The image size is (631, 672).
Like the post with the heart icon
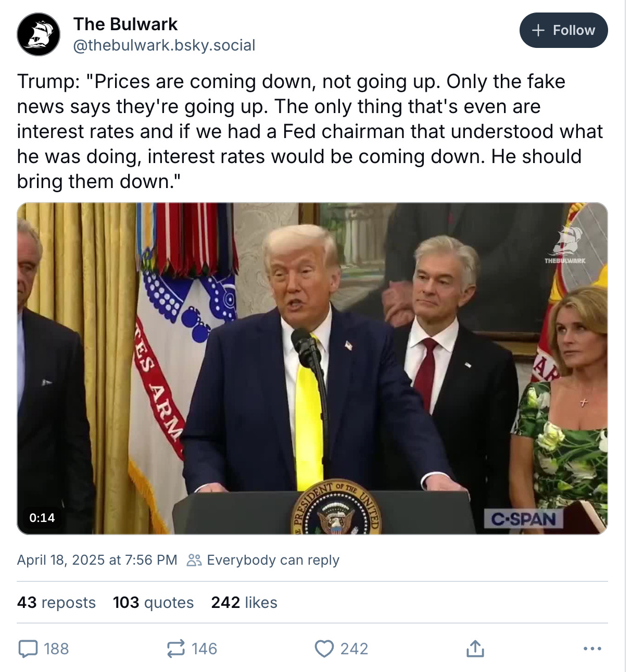(x=324, y=649)
